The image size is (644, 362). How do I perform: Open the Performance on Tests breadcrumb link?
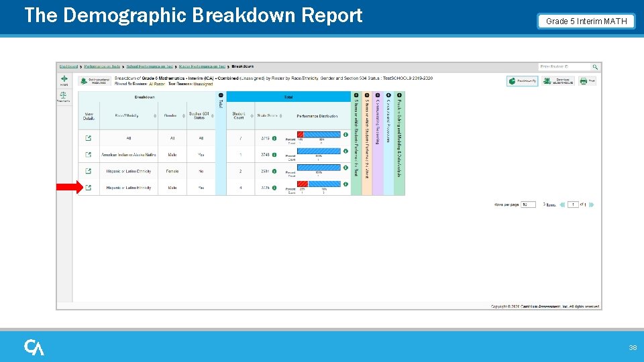[x=102, y=66]
